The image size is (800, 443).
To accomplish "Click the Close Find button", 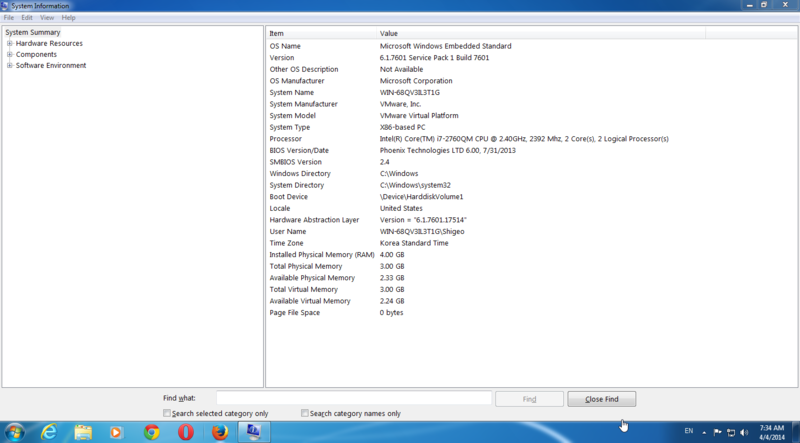I will point(602,399).
